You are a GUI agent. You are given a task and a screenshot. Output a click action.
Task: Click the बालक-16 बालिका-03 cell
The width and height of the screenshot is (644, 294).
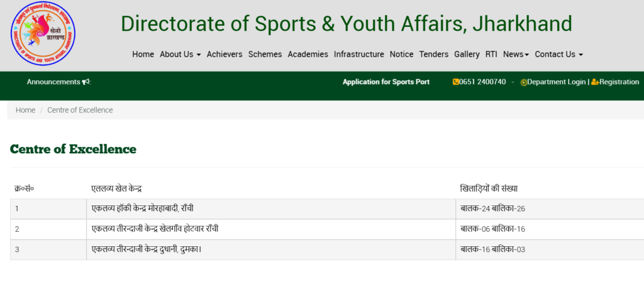(550, 249)
